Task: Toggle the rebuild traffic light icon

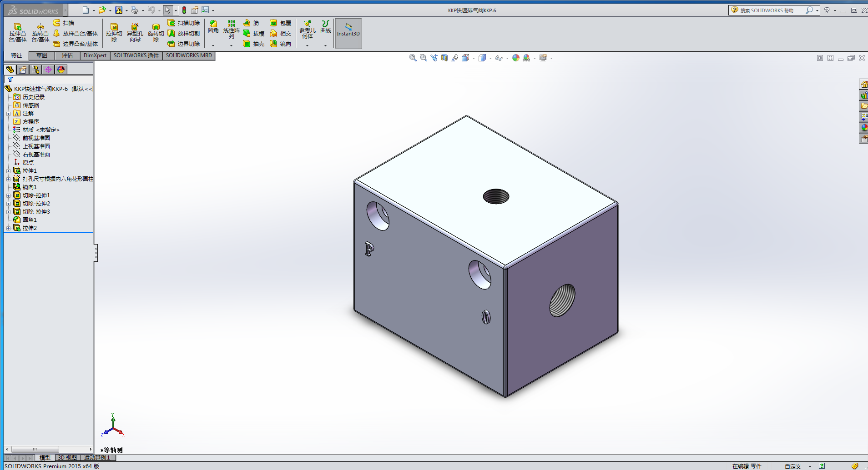Action: pyautogui.click(x=184, y=10)
